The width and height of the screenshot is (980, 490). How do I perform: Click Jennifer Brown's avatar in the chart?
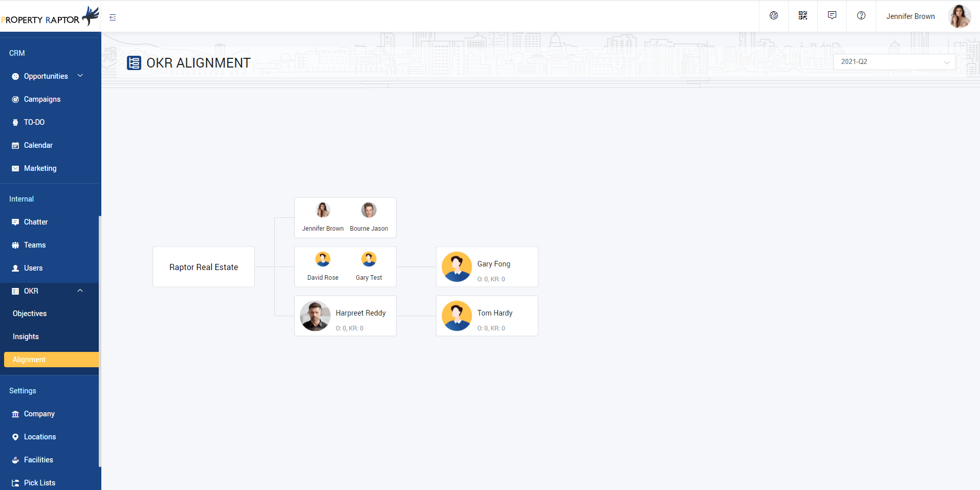tap(323, 210)
